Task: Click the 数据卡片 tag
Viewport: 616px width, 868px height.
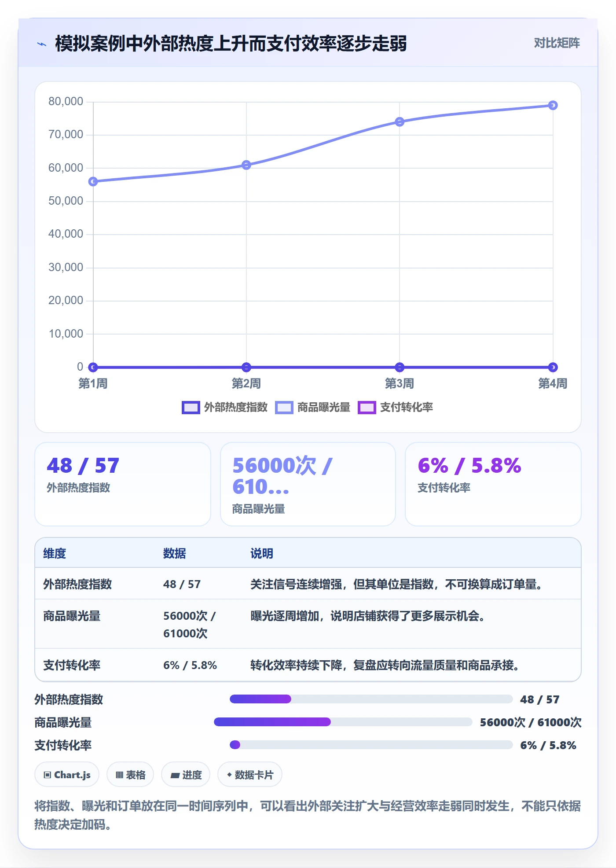Action: tap(250, 775)
